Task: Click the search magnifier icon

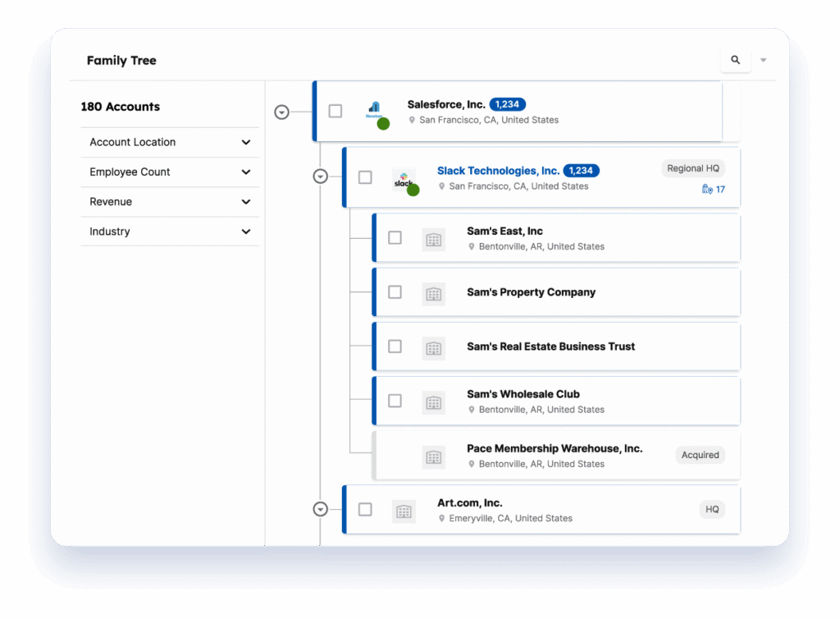Action: 735,60
